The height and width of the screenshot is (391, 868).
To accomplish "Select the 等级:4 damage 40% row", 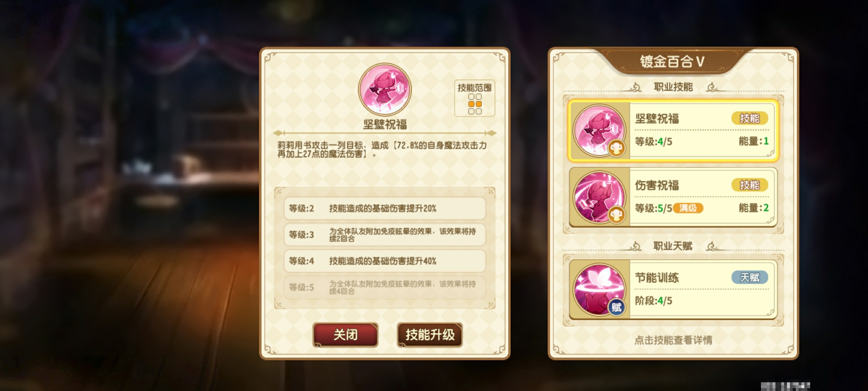I will [x=384, y=261].
